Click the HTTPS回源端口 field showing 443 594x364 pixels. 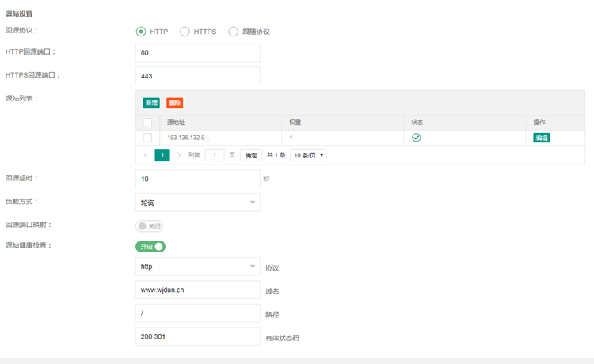197,76
